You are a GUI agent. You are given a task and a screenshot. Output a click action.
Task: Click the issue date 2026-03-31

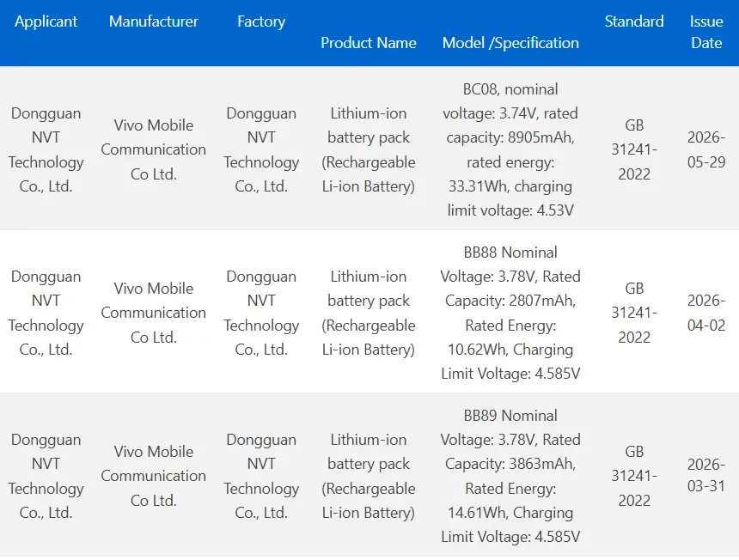[x=706, y=476]
